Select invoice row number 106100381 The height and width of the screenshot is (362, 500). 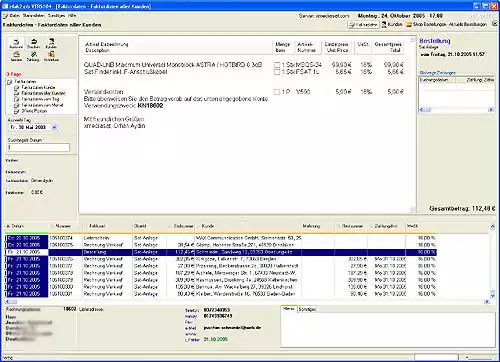pos(221,294)
